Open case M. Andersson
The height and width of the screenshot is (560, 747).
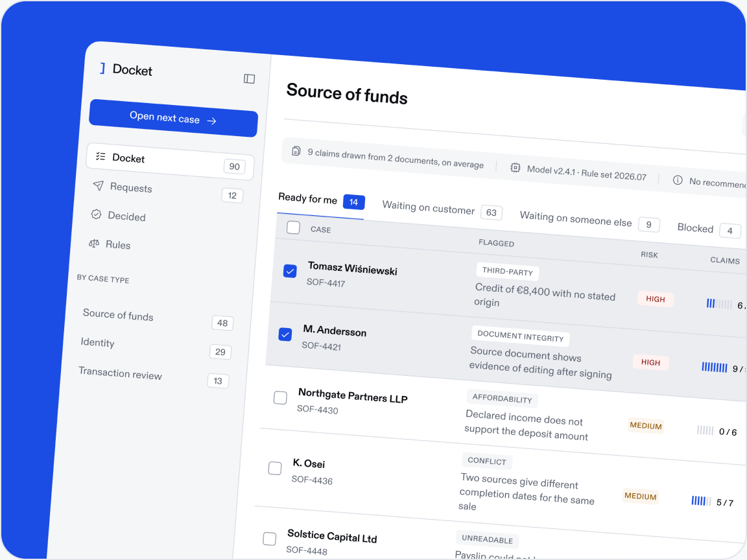[335, 331]
